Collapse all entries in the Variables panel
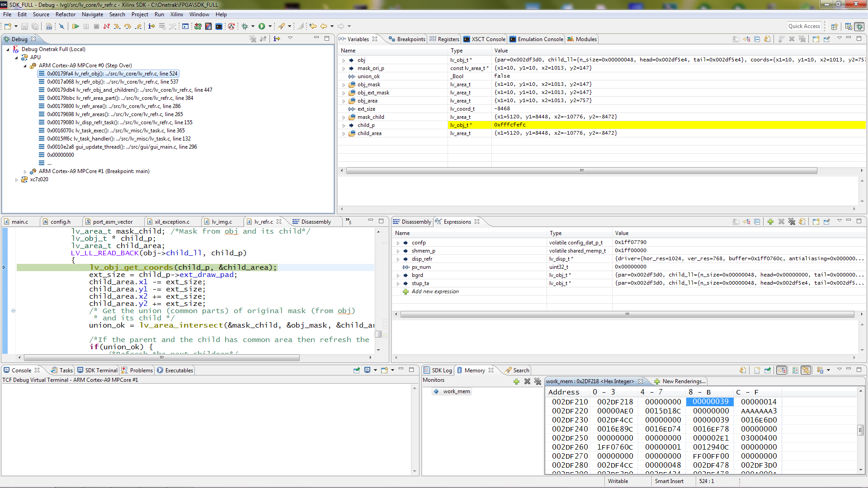 757,39
